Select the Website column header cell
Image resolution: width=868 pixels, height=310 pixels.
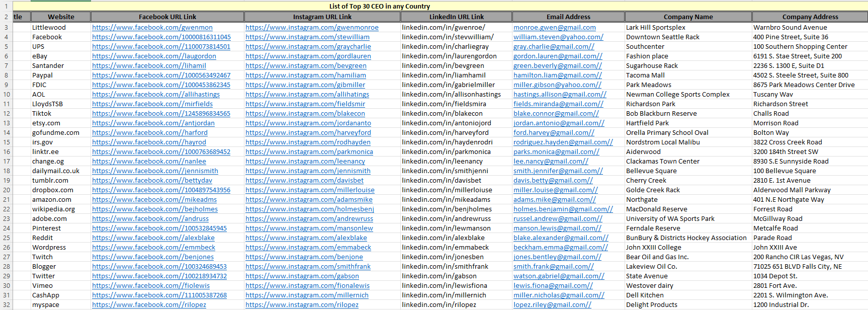[61, 17]
